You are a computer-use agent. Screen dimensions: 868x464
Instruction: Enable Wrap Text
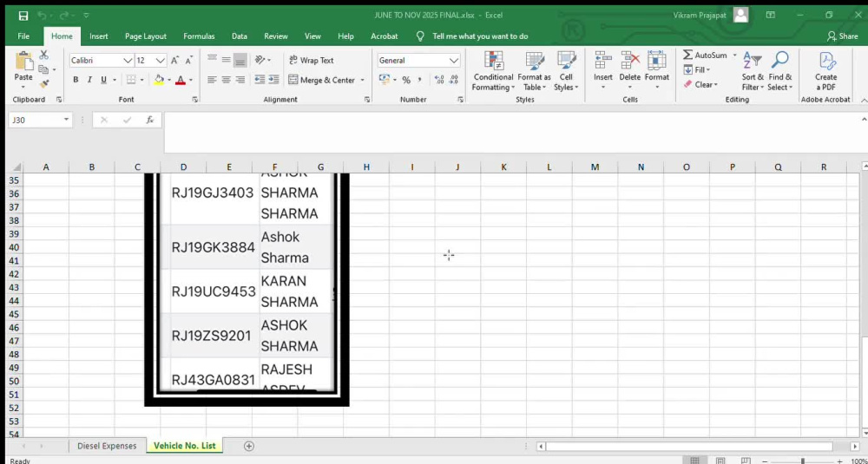coord(311,61)
